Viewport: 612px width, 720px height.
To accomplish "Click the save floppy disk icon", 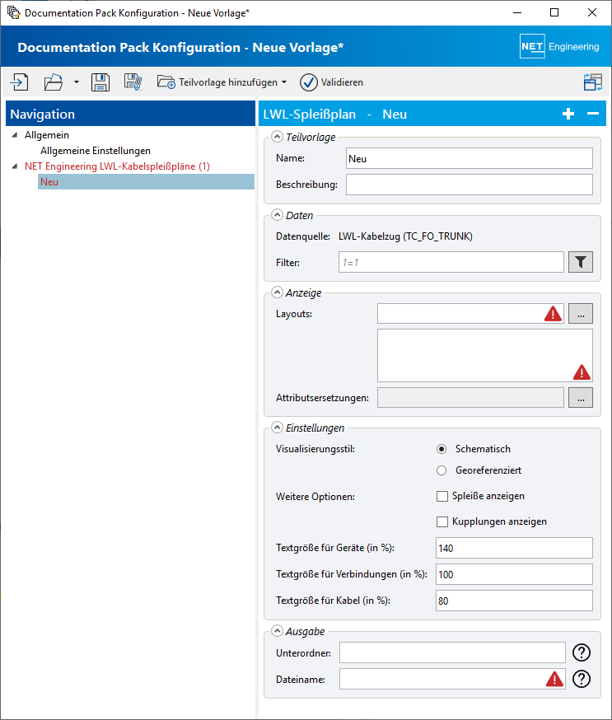I will 100,83.
